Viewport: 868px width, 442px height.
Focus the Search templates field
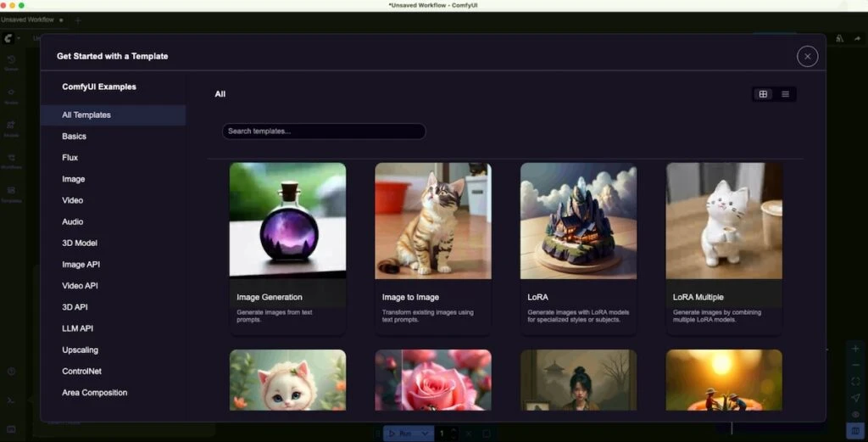click(324, 131)
